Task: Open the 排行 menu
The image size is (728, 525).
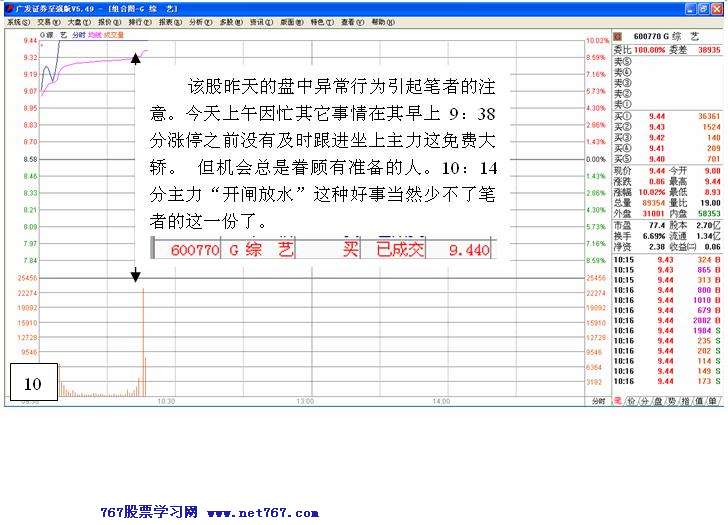Action: (140, 22)
